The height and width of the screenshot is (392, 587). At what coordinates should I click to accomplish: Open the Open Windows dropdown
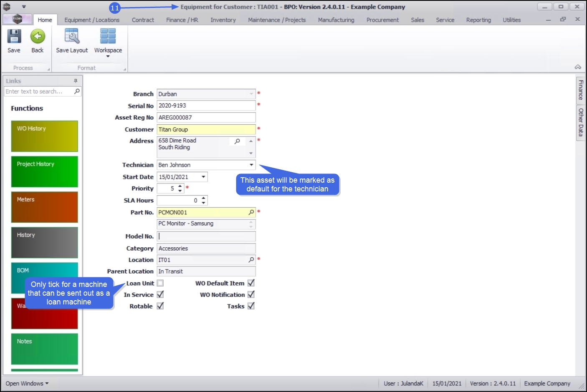pos(27,384)
